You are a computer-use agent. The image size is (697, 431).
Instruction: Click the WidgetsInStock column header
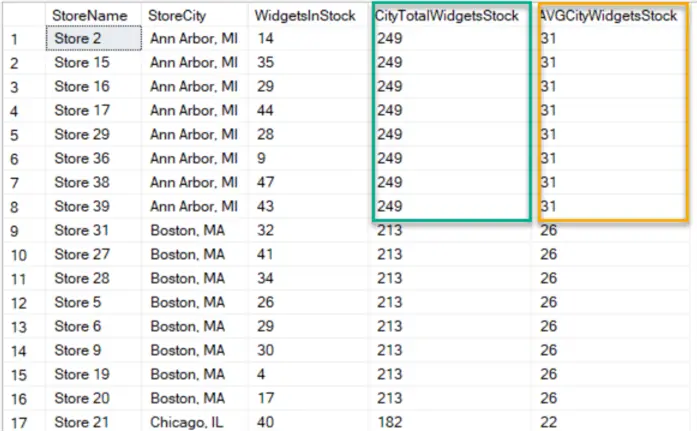[x=308, y=16]
